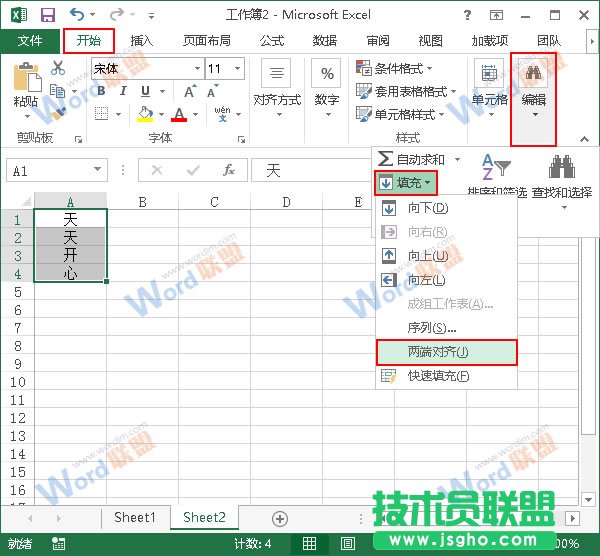This screenshot has width=600, height=556.
Task: Expand the Name Box dropdown arrow
Action: pyautogui.click(x=98, y=169)
